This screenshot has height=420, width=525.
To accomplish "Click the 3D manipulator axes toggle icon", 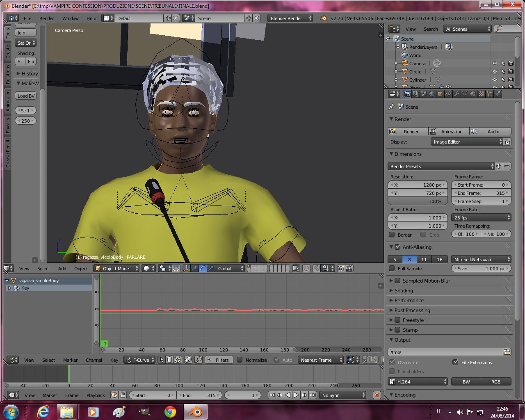I will pos(186,268).
